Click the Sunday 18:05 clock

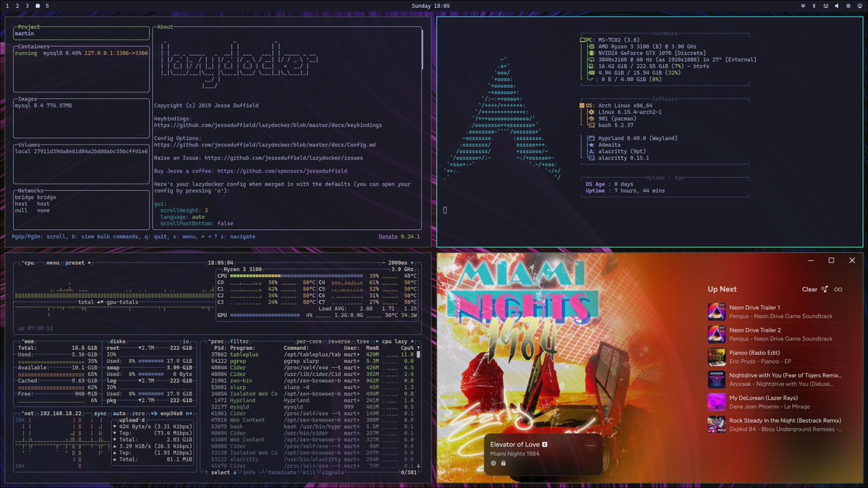[x=431, y=6]
